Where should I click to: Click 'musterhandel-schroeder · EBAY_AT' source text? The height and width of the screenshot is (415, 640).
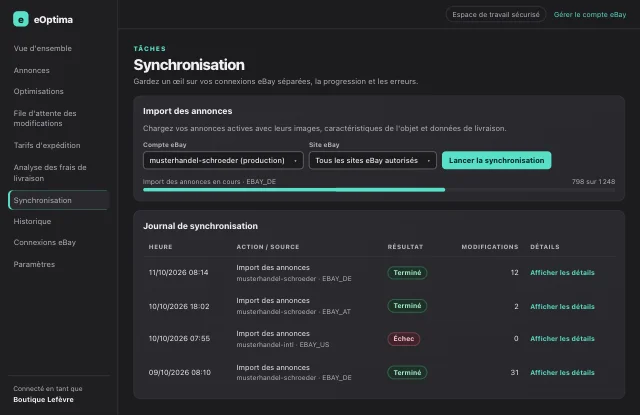(293, 312)
